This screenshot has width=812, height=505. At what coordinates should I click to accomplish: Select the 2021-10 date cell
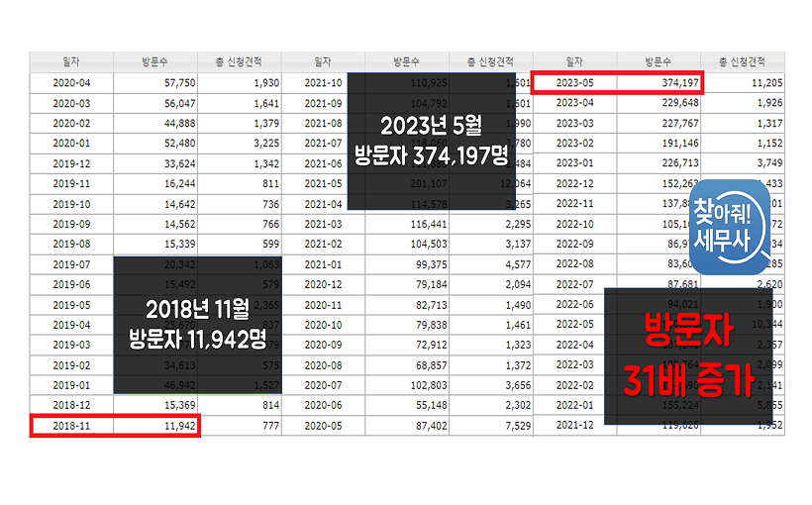tap(323, 82)
